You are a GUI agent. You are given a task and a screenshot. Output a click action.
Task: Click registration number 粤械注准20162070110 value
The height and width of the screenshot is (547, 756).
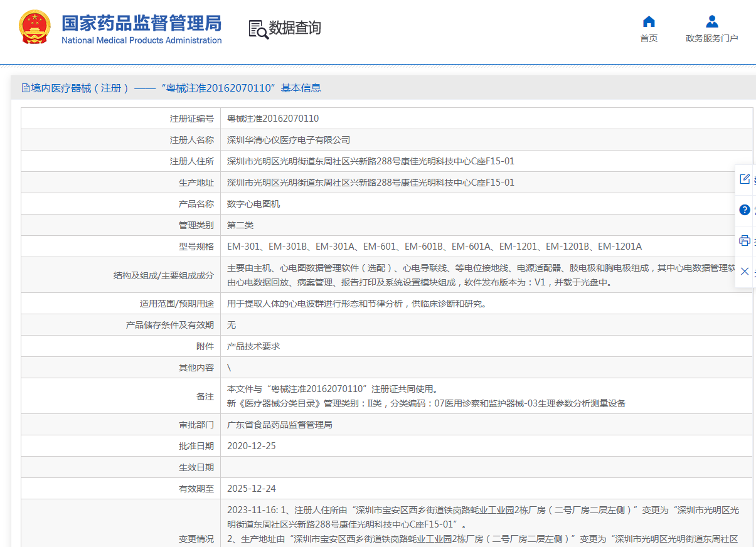click(273, 119)
